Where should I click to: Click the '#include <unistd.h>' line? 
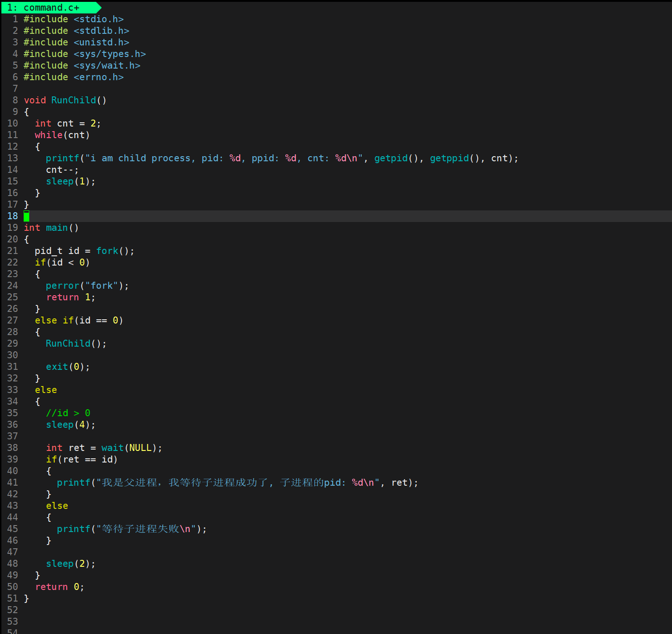[77, 42]
